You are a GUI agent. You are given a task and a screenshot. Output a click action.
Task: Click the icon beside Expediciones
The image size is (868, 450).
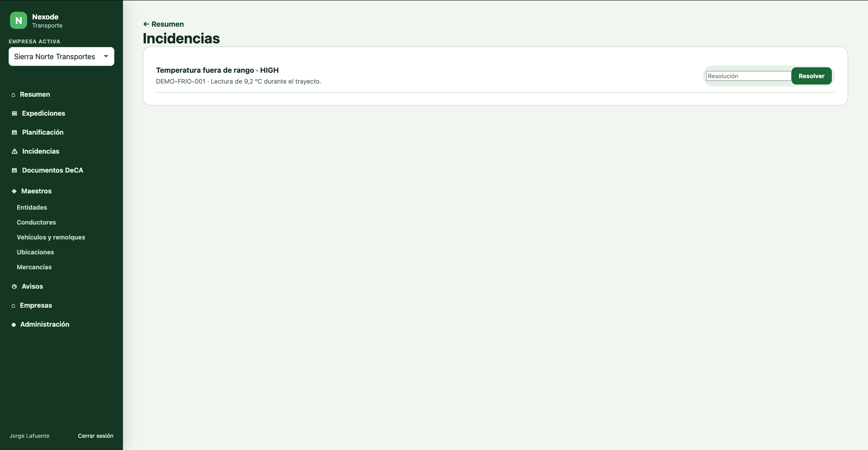click(x=14, y=113)
